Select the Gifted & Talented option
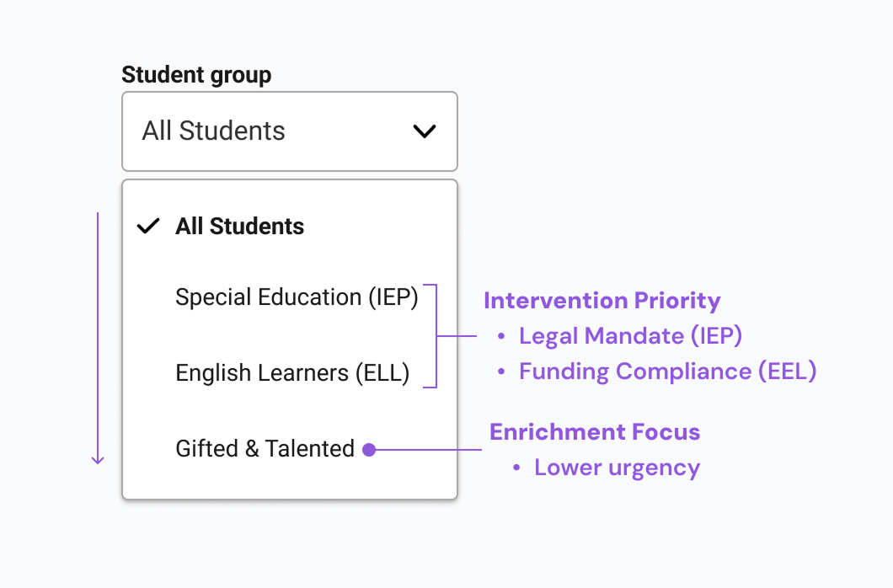Viewport: 893px width, 588px height. pyautogui.click(x=265, y=449)
